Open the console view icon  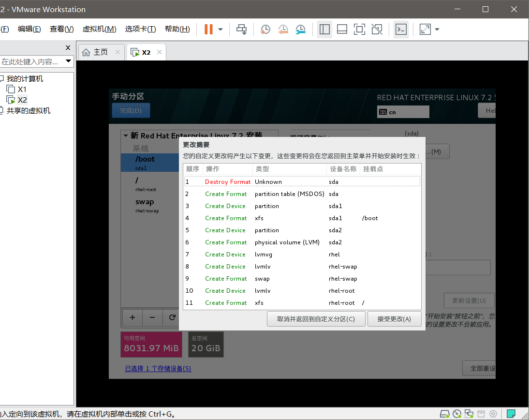401,30
